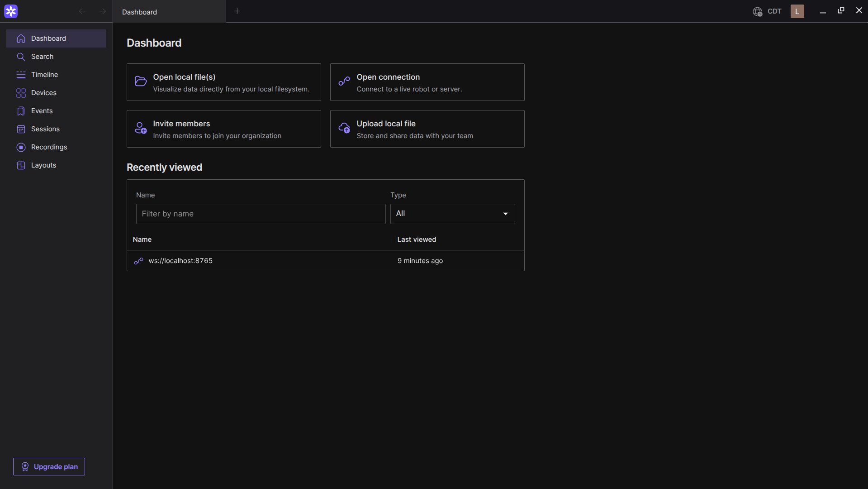Focus the Filter by name field

click(x=261, y=214)
